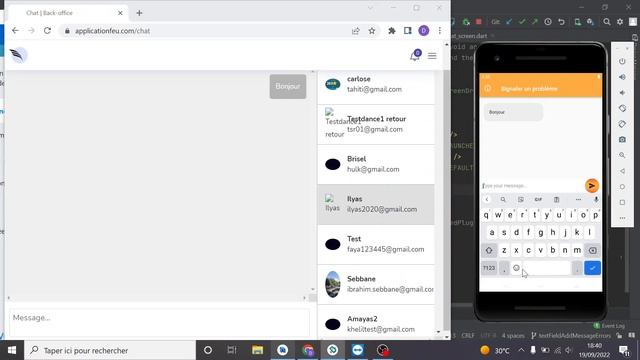
Task: Click IDE Git commit green checkmark
Action: (x=522, y=22)
